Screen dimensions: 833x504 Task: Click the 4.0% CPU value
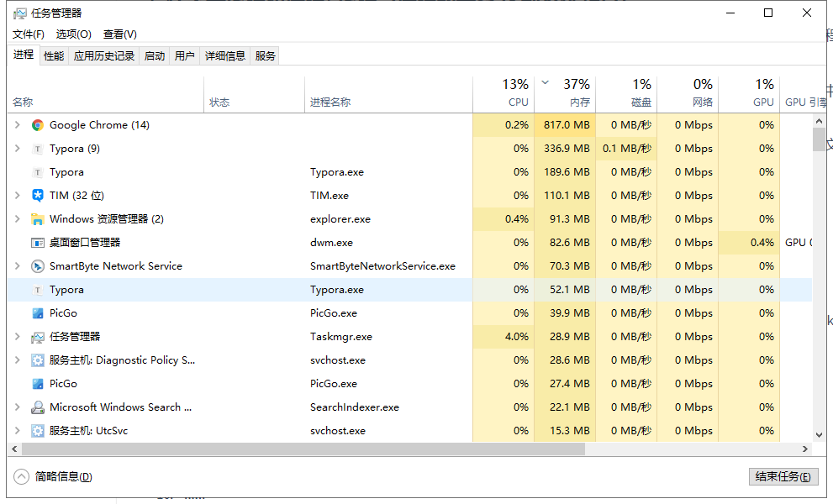(516, 337)
